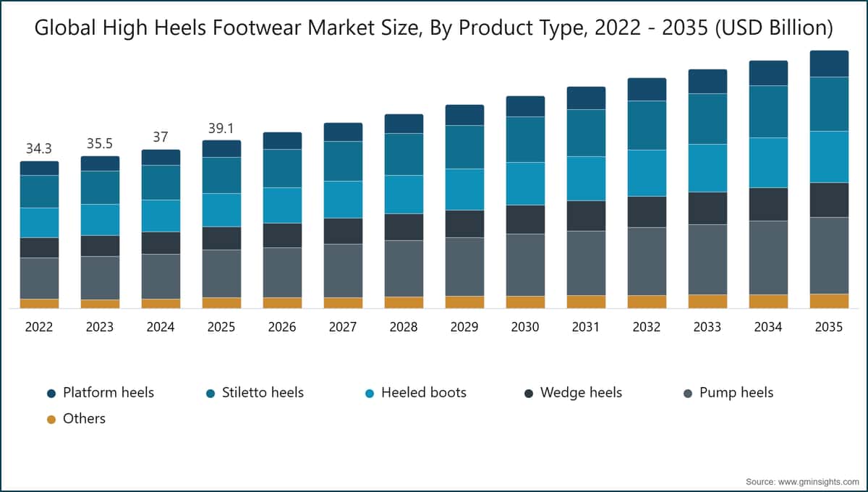Select the topmost segment of the 2035 bar

828,61
